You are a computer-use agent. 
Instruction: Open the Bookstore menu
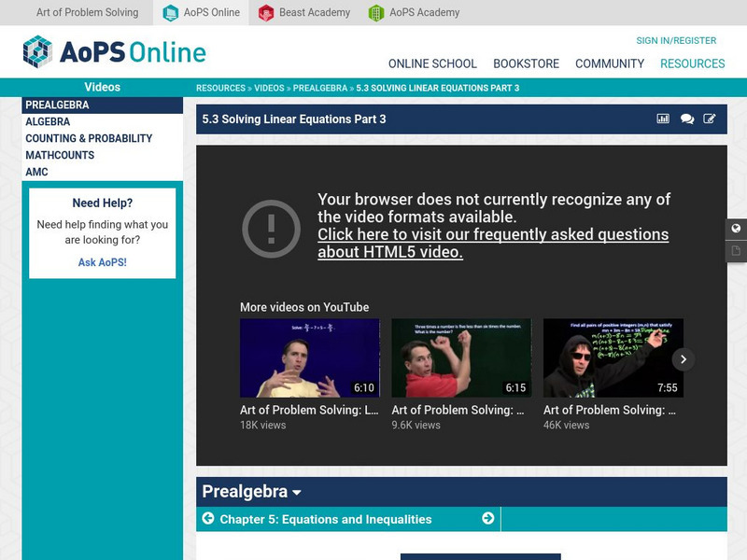point(526,63)
